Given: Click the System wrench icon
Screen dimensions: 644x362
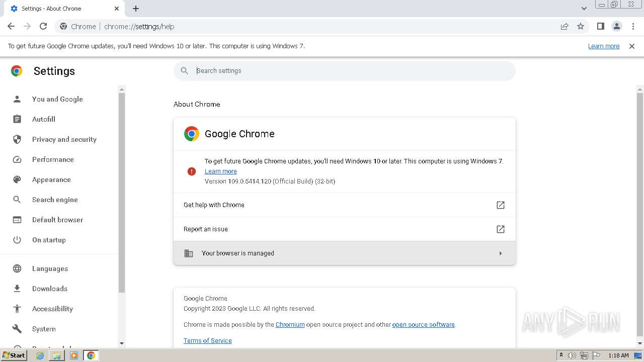Looking at the screenshot, I should (17, 329).
